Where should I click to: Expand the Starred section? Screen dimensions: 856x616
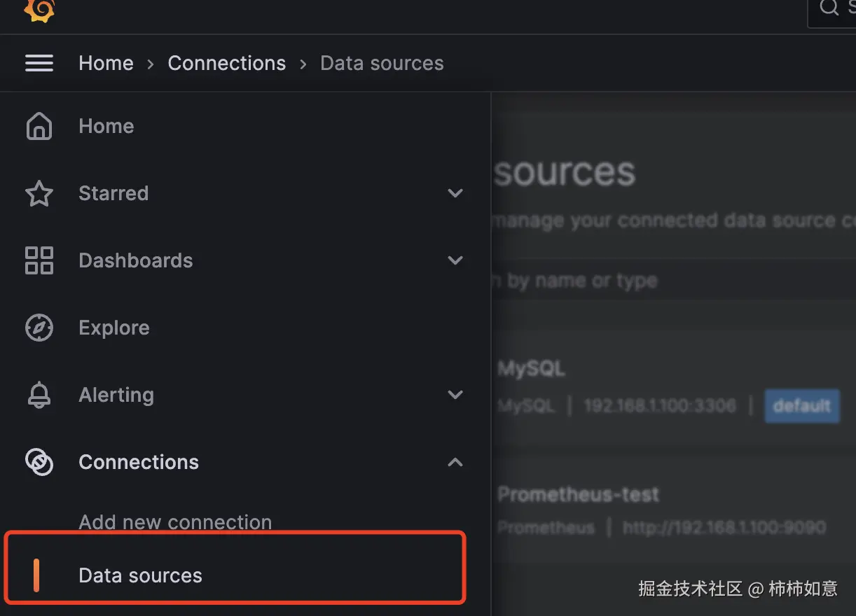455,193
